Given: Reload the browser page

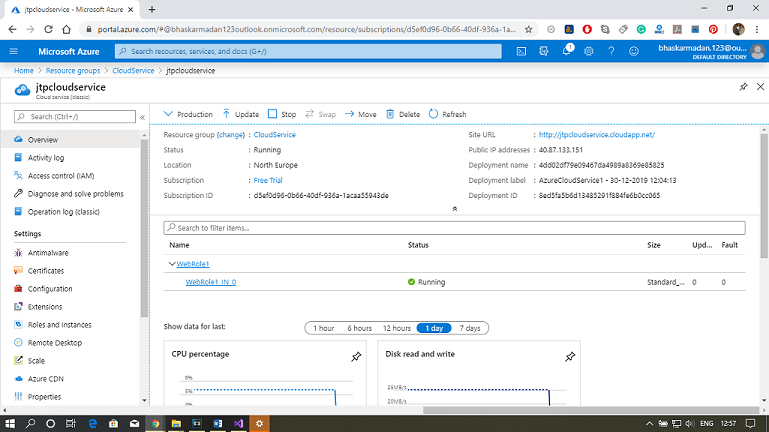Looking at the screenshot, I should click(x=48, y=29).
